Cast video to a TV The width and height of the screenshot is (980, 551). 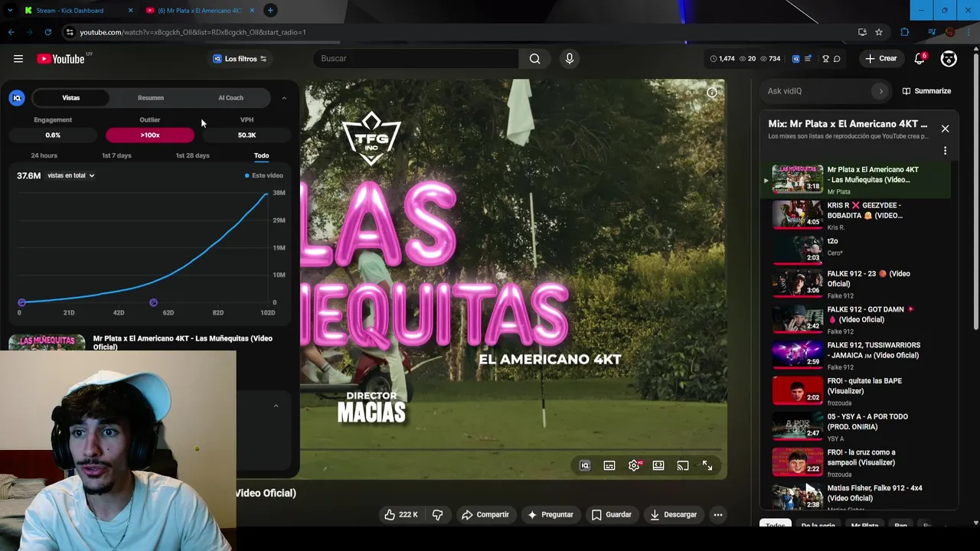click(x=683, y=465)
